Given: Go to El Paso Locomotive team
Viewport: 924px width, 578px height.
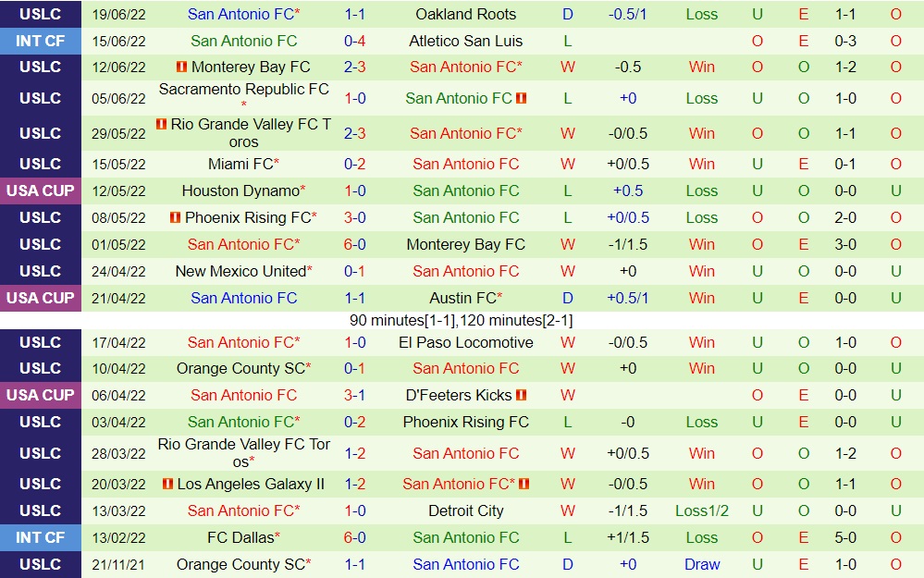Looking at the screenshot, I should point(466,342).
